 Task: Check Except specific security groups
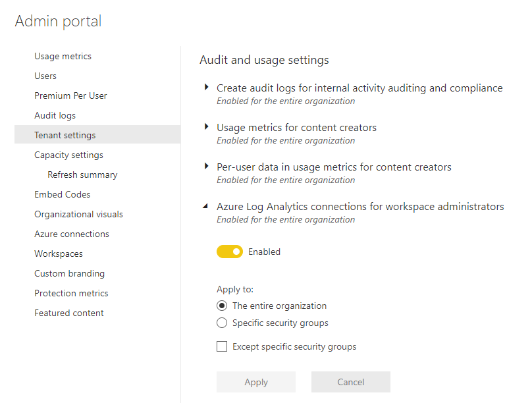click(222, 346)
